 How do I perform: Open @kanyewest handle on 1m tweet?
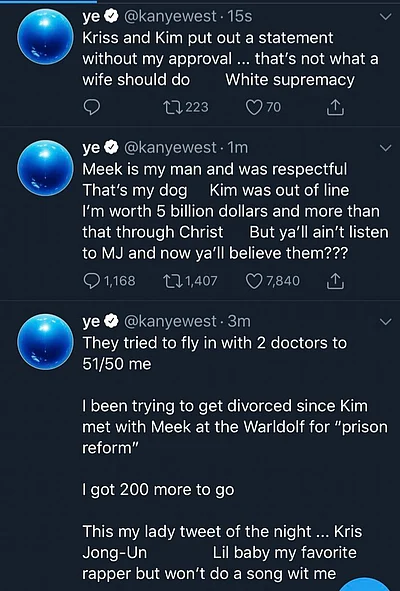tap(170, 148)
